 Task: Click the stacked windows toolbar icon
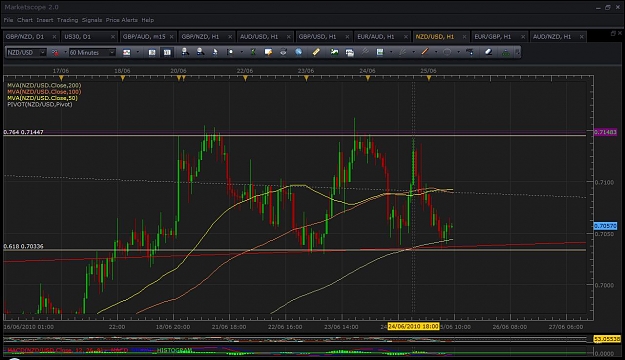point(350,52)
